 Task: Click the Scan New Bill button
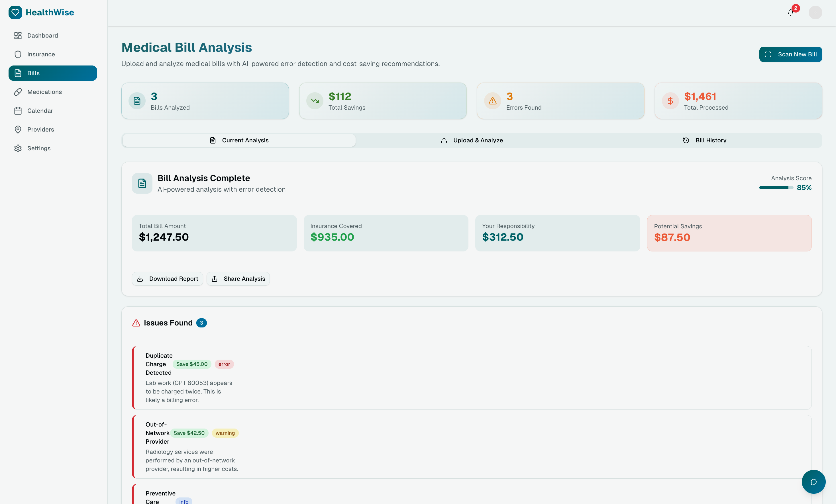(x=790, y=54)
